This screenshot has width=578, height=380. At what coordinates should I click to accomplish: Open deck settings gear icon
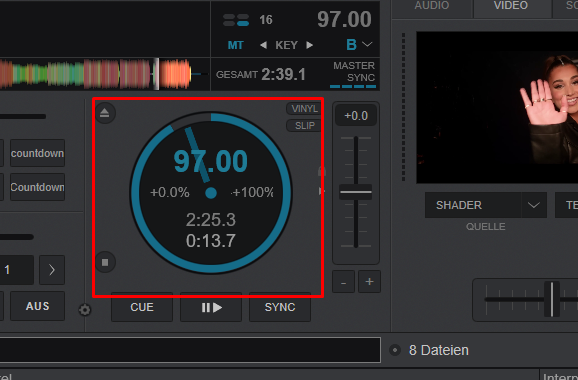(84, 310)
